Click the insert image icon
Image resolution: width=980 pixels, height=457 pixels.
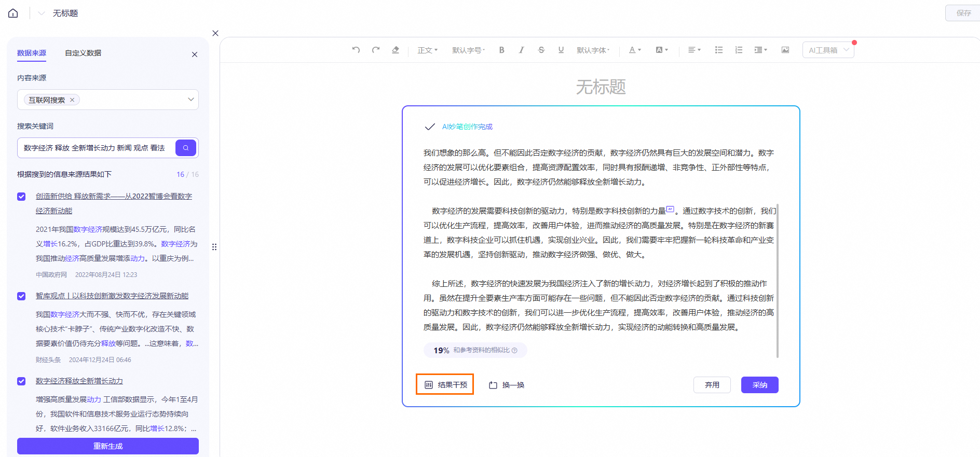785,50
